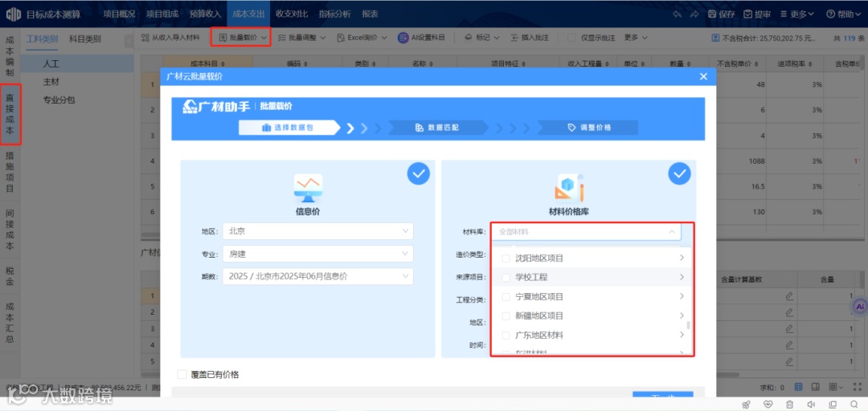Toggle 覆盖已有价格 checkbox
This screenshot has width=868, height=411.
(182, 375)
